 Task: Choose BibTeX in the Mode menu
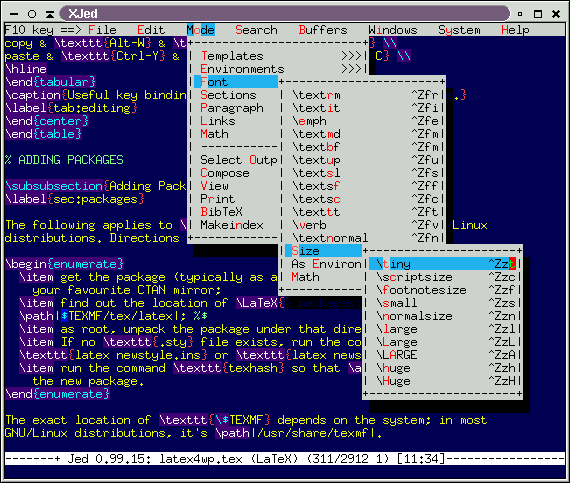[x=236, y=212]
